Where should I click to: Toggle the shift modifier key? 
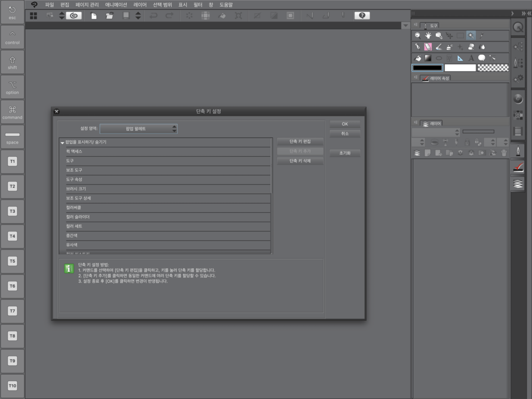(x=12, y=62)
